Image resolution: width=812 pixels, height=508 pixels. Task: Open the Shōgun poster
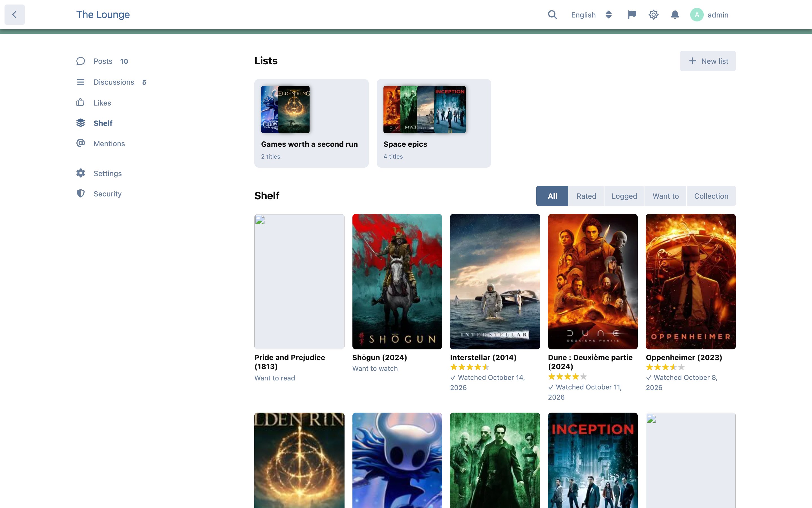click(397, 282)
